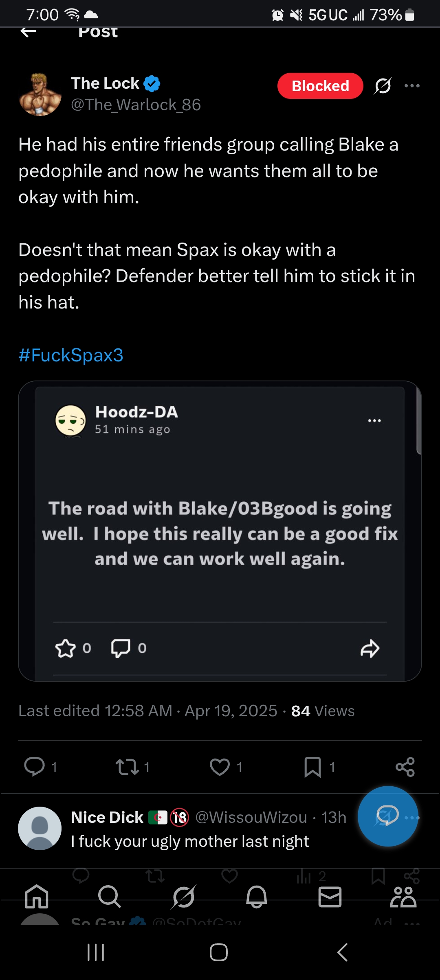Screen dimensions: 440x980
Task: Go to Home tab
Action: coord(37,897)
